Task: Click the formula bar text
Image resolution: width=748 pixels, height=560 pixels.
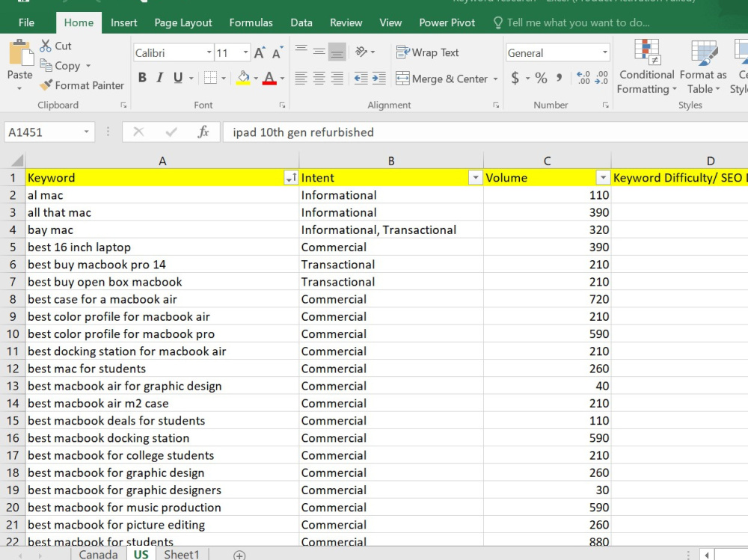Action: point(304,132)
